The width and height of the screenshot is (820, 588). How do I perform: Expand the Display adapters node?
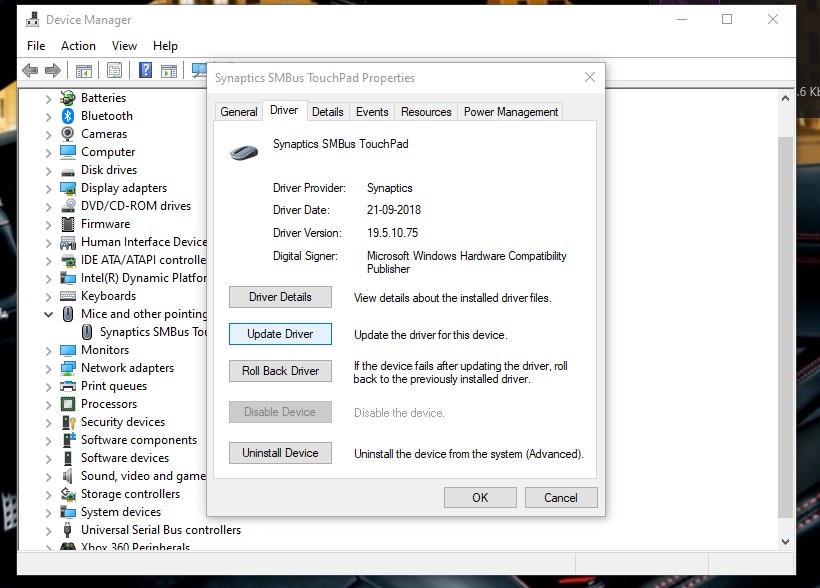[x=48, y=188]
